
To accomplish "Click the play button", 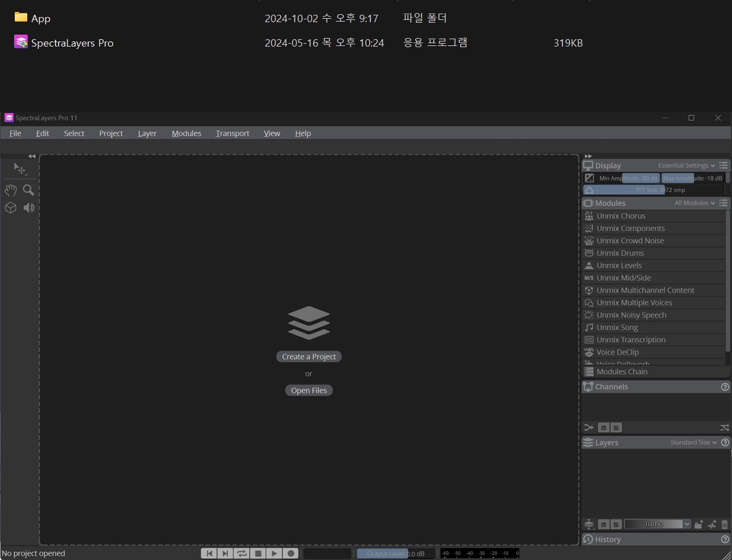I will (x=274, y=553).
